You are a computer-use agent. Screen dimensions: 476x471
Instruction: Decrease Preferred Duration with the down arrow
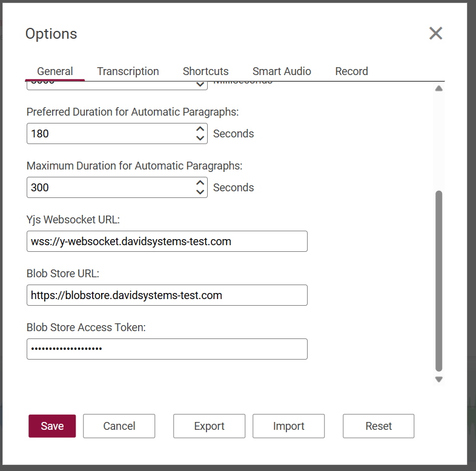(x=200, y=138)
